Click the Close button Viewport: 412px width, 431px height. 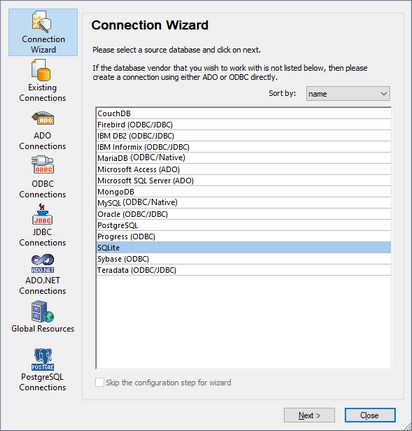tap(370, 415)
